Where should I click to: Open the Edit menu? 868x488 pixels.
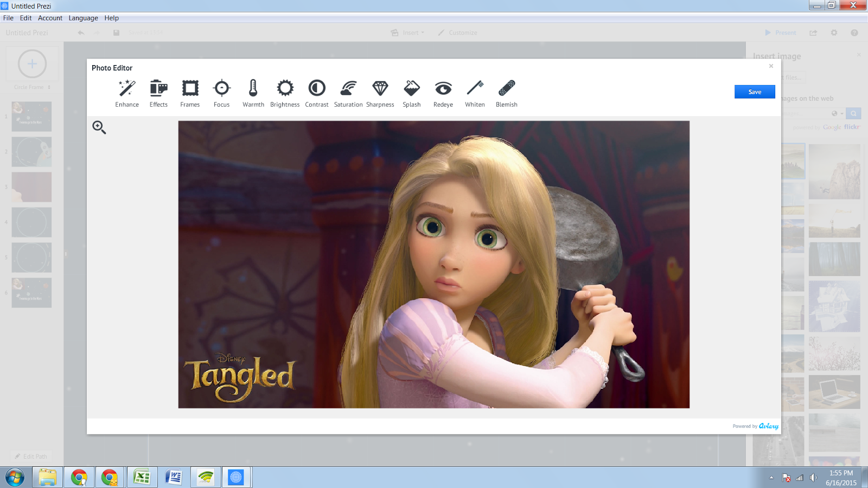25,18
